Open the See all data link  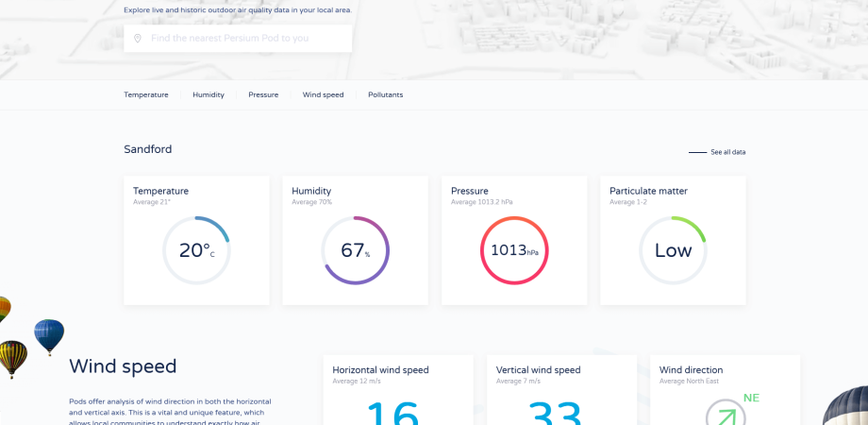[727, 152]
